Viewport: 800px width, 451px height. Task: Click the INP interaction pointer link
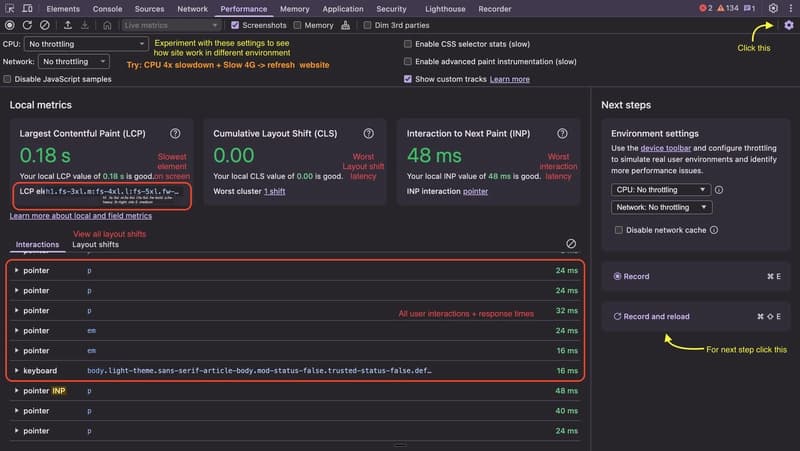[475, 191]
